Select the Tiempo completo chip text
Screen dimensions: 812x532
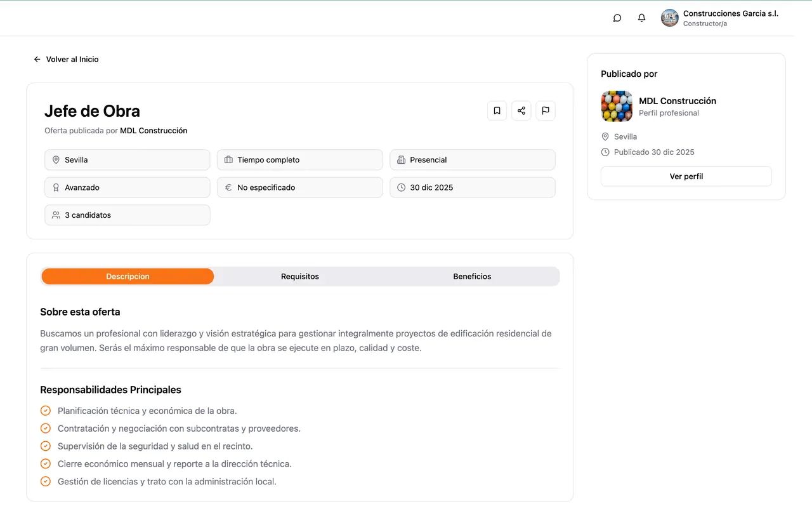268,160
